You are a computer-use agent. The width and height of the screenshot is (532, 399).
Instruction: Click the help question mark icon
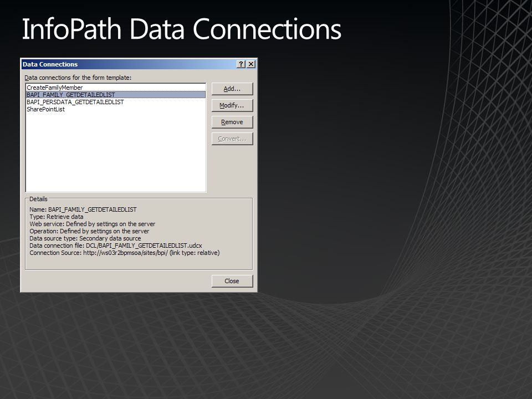pyautogui.click(x=241, y=64)
